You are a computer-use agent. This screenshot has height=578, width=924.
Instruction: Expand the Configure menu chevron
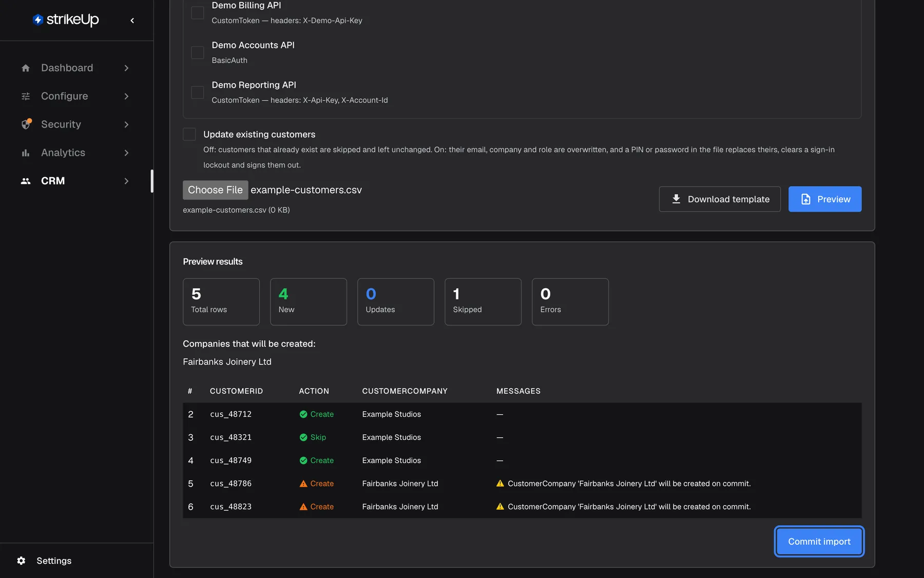(126, 96)
